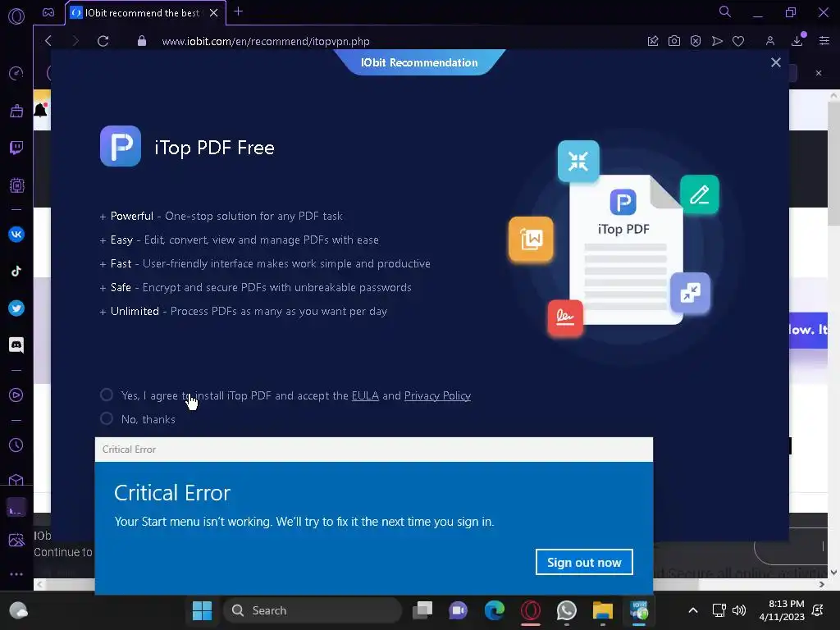Open profile account icon in toolbar

pyautogui.click(x=769, y=41)
